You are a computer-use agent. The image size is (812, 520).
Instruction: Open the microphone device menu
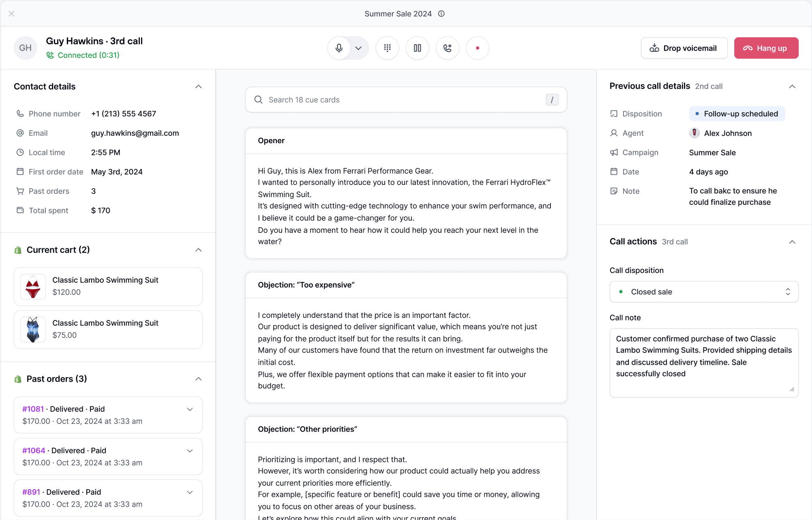pos(358,48)
